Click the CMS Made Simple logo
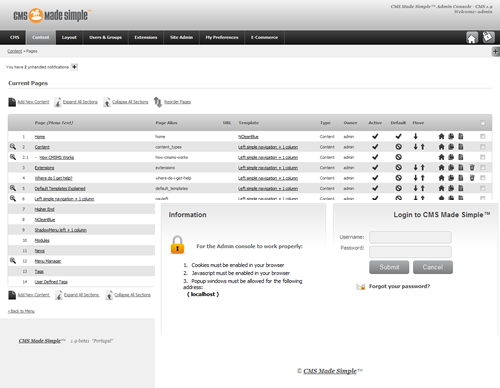Viewport: 500px width, 388px height. (52, 15)
